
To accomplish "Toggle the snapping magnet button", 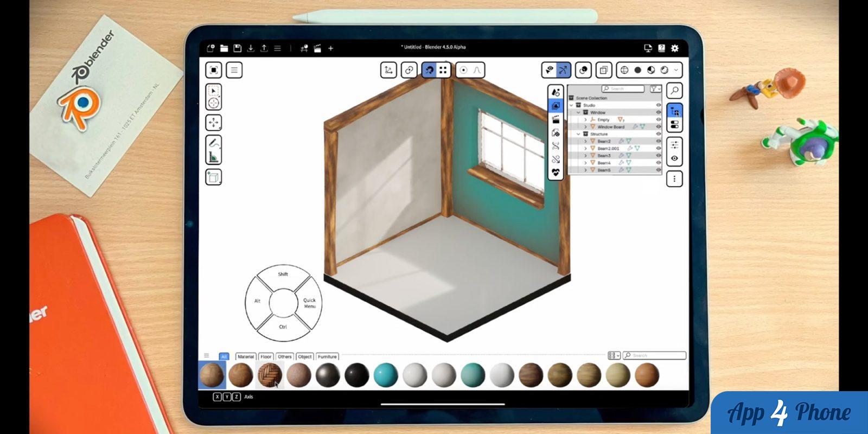I will [429, 70].
